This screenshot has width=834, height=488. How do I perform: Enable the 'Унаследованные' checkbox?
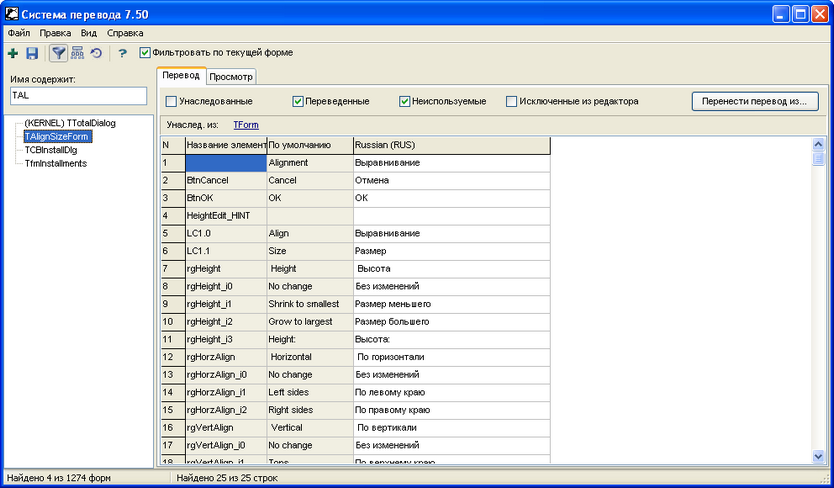click(x=171, y=101)
